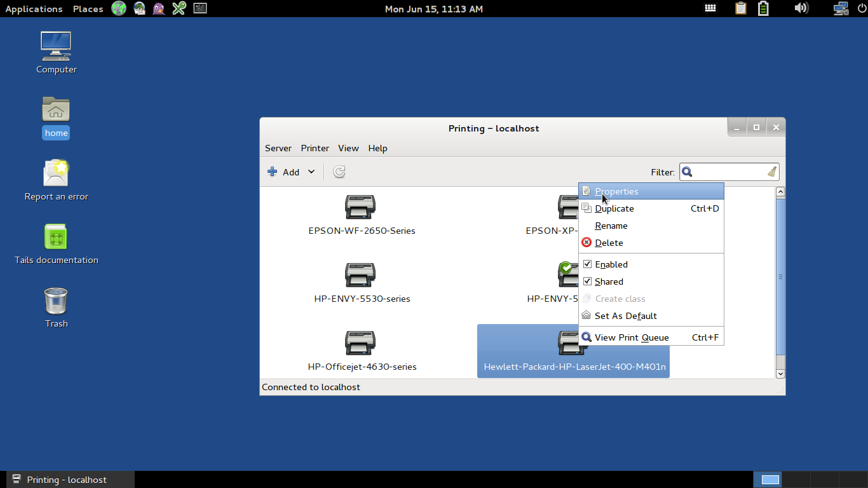Click the network connections icon
Image resolution: width=868 pixels, height=488 pixels.
pos(841,8)
